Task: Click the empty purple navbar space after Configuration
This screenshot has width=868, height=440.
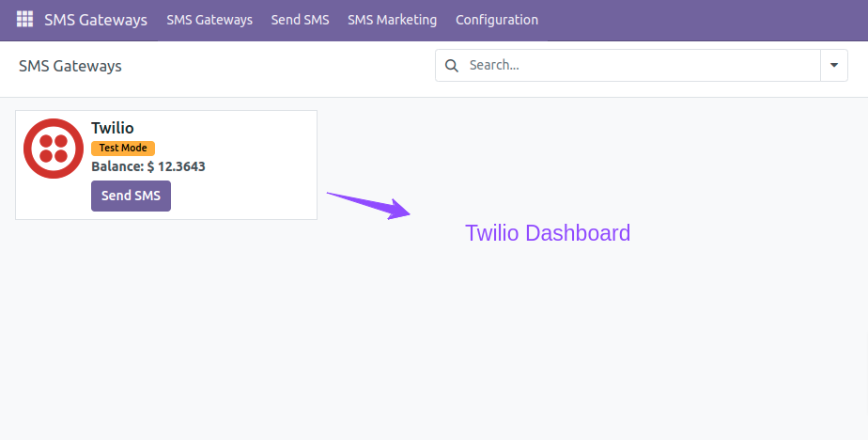Action: coord(703,20)
